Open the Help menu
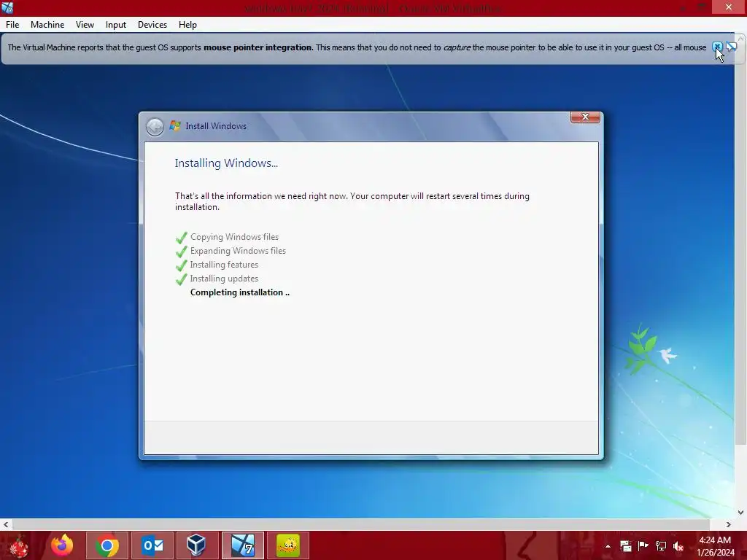 coord(187,25)
